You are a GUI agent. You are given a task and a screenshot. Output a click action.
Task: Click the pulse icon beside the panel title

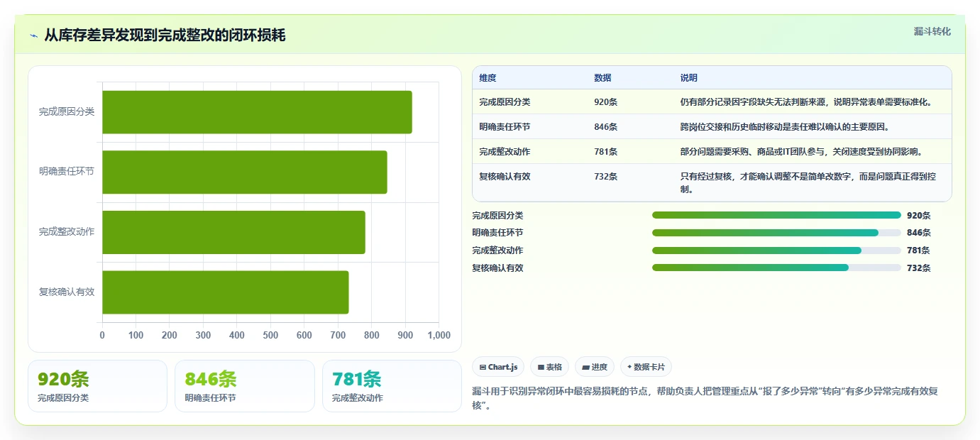[x=33, y=35]
